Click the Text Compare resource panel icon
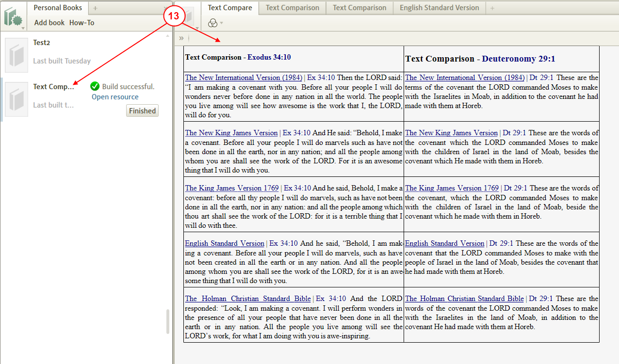 (x=188, y=16)
